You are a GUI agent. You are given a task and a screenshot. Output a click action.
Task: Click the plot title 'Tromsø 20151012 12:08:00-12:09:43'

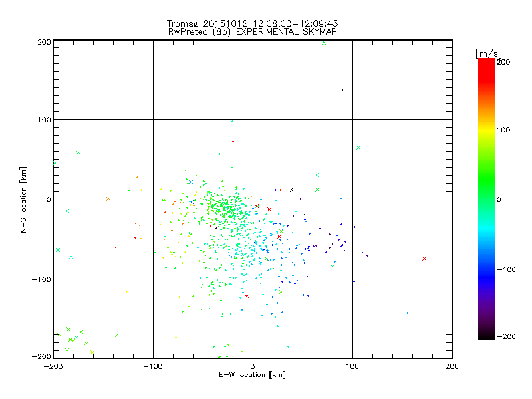click(x=252, y=23)
